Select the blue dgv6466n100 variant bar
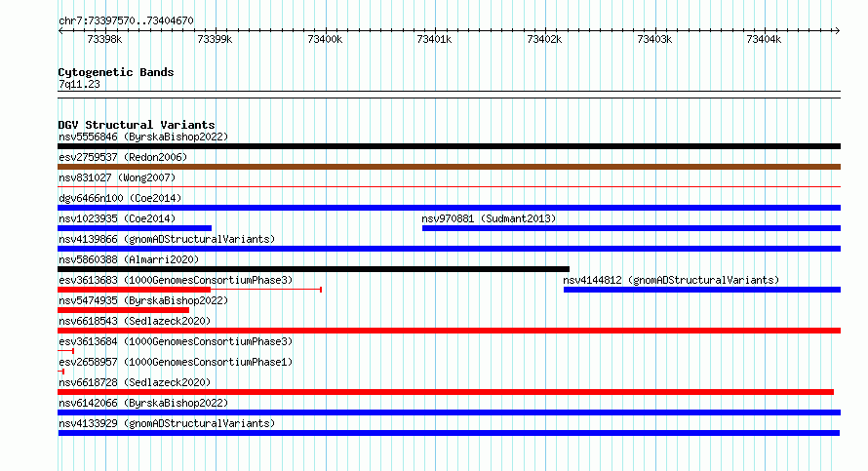The image size is (868, 471). pyautogui.click(x=449, y=208)
